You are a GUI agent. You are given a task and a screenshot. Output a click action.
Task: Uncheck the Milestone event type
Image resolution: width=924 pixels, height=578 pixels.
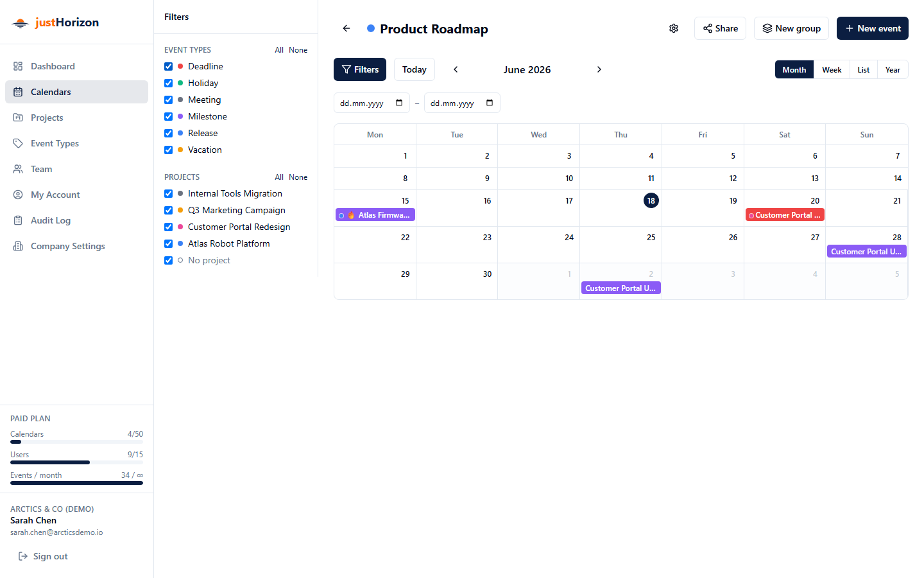[x=169, y=116]
